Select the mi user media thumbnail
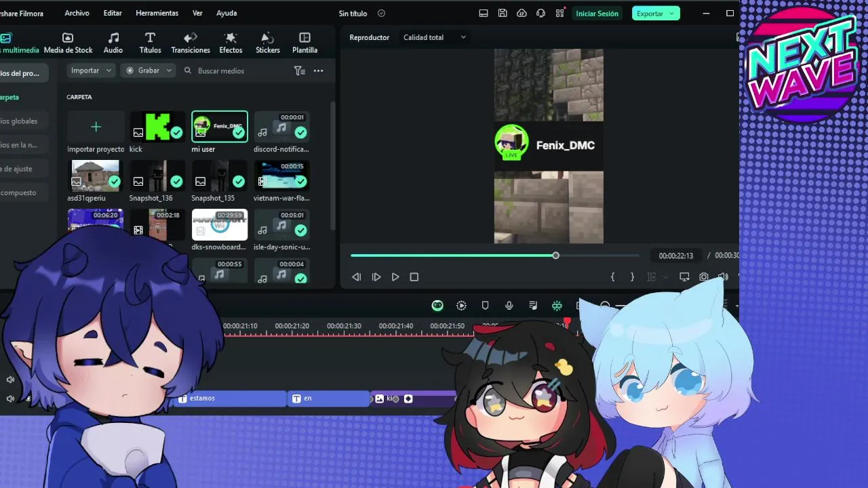The image size is (868, 488). (x=220, y=127)
